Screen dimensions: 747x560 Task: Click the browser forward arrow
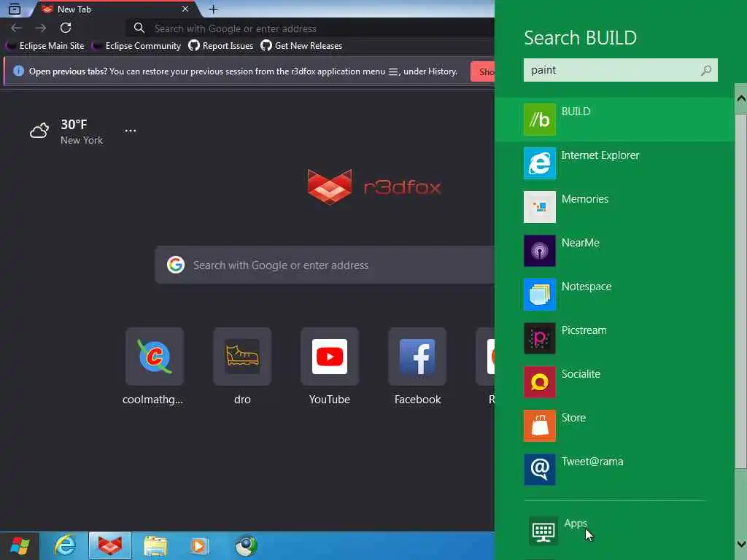[41, 28]
